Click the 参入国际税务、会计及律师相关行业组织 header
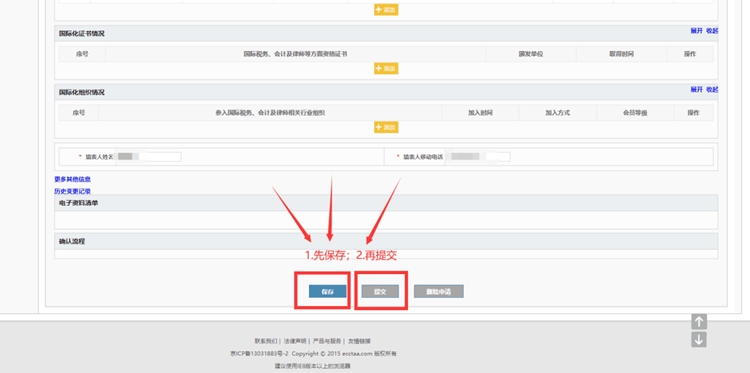 pos(270,113)
